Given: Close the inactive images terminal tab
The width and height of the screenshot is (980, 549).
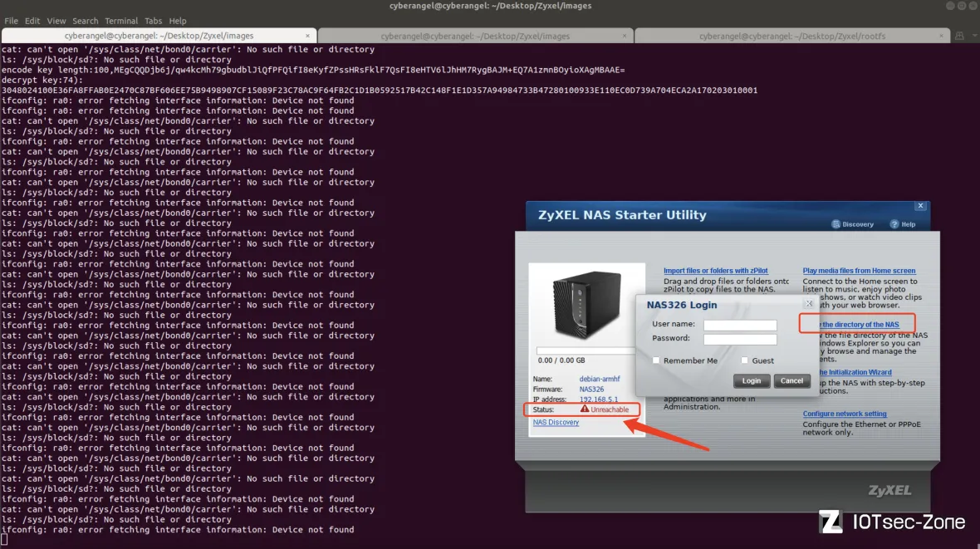Looking at the screenshot, I should [x=625, y=36].
